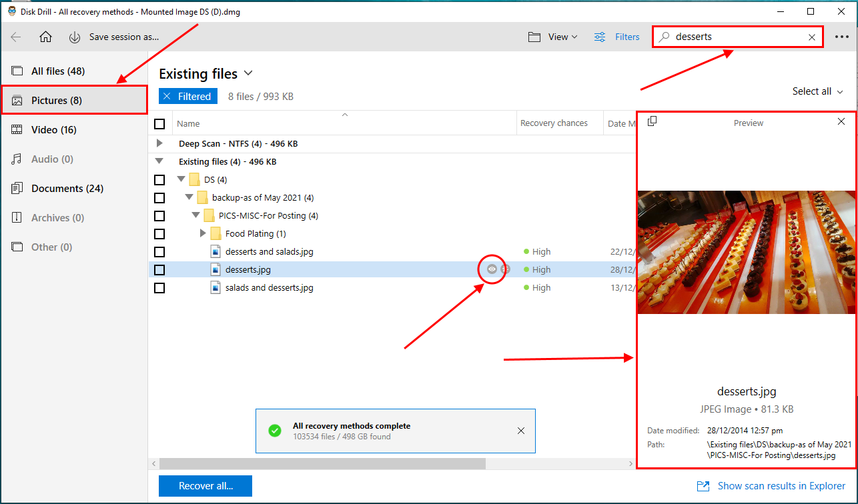This screenshot has width=858, height=504.
Task: Click the salads and desserts.jpg file icon
Action: [216, 287]
